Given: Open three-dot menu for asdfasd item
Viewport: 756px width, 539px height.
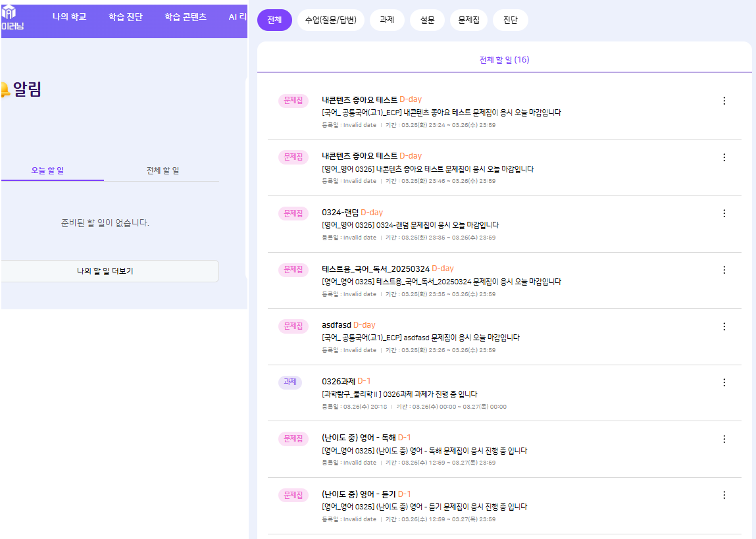Looking at the screenshot, I should click(x=724, y=326).
